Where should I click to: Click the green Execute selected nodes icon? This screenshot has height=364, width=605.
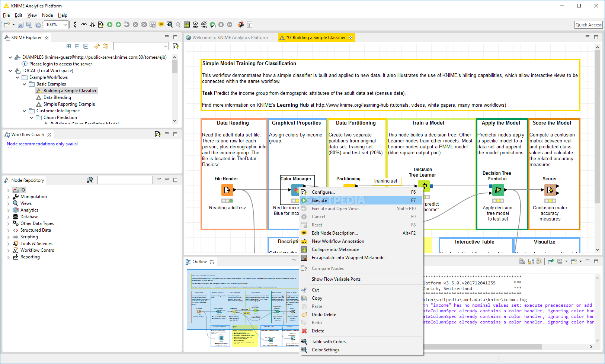110,25
